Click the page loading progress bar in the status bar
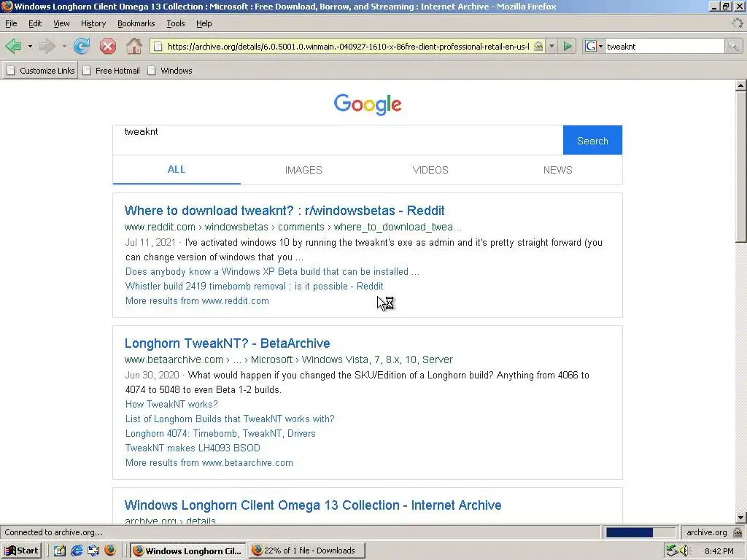The width and height of the screenshot is (747, 560). [x=640, y=532]
